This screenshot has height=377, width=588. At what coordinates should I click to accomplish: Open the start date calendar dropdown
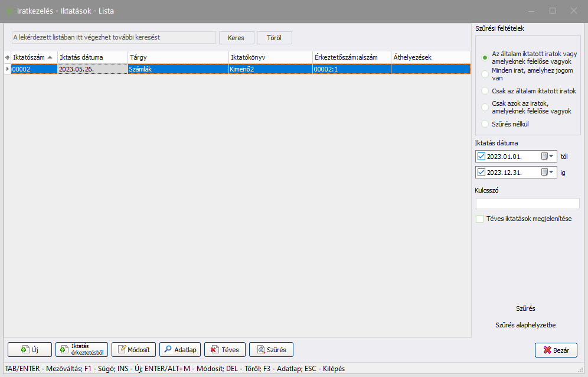[551, 157]
